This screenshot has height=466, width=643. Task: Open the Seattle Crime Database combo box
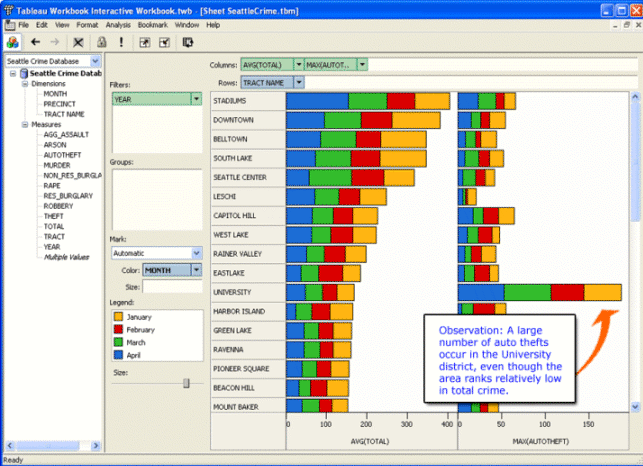(95, 61)
